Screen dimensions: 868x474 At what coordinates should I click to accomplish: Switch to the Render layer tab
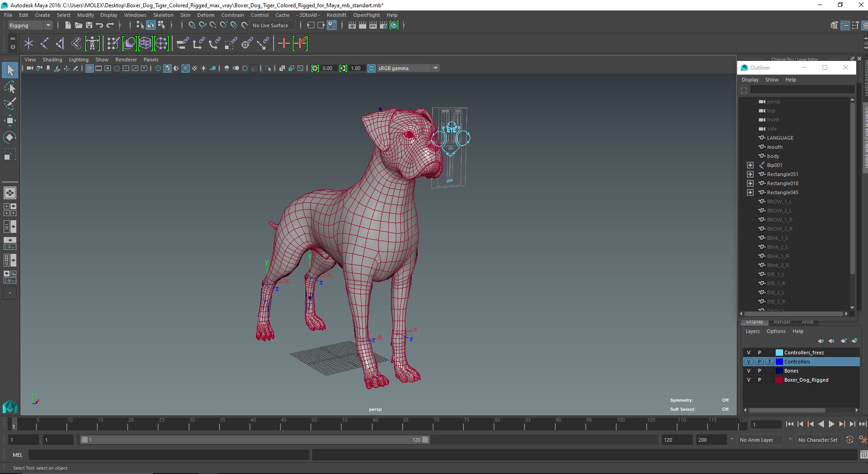coord(782,322)
